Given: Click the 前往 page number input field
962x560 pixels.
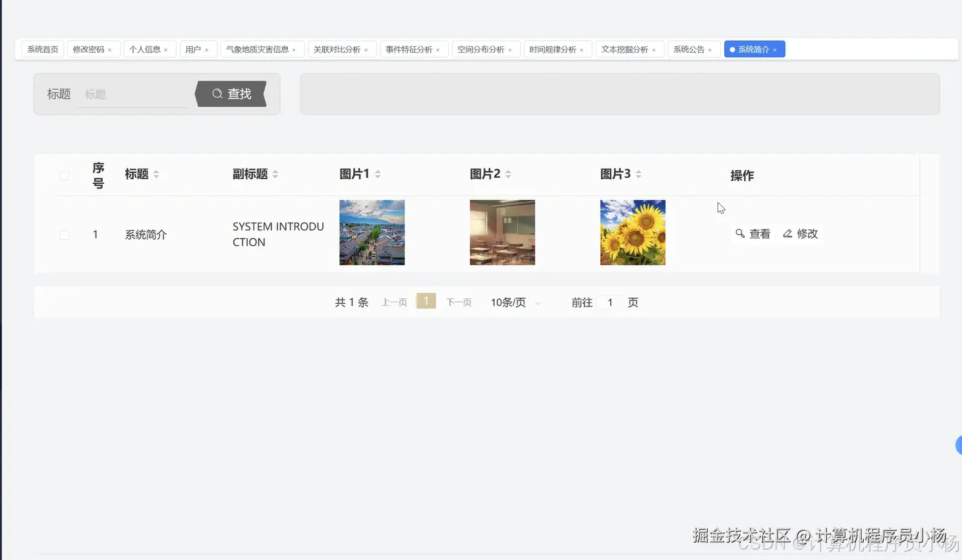Looking at the screenshot, I should coord(609,302).
